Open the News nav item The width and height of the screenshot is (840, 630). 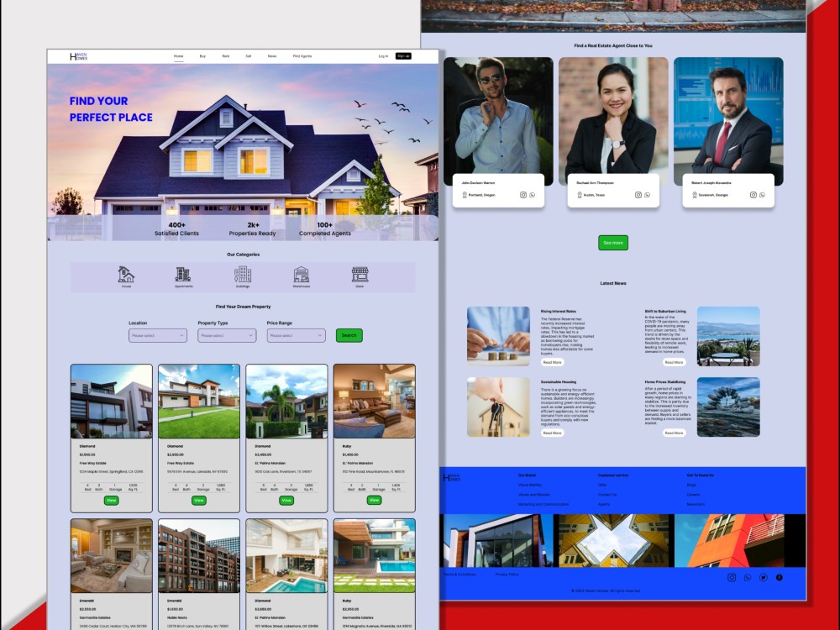[272, 56]
